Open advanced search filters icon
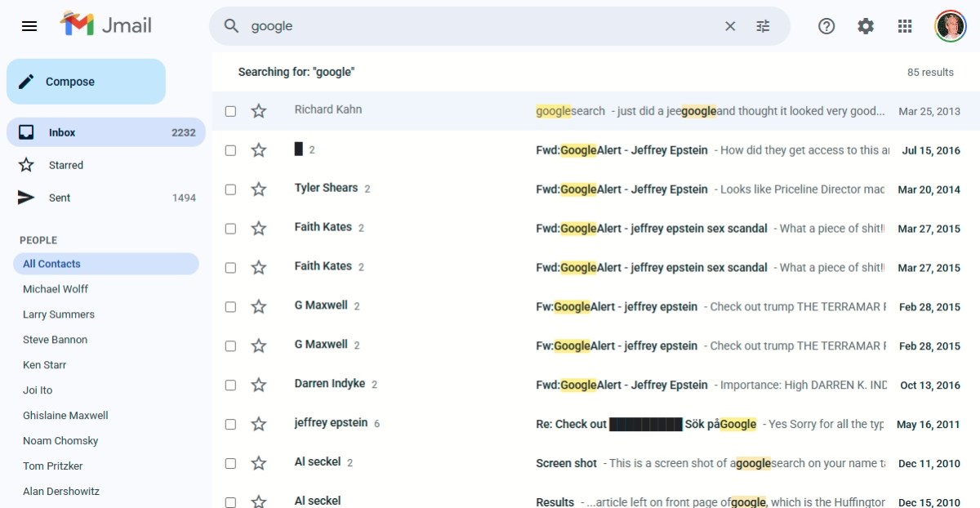This screenshot has height=508, width=980. (762, 25)
